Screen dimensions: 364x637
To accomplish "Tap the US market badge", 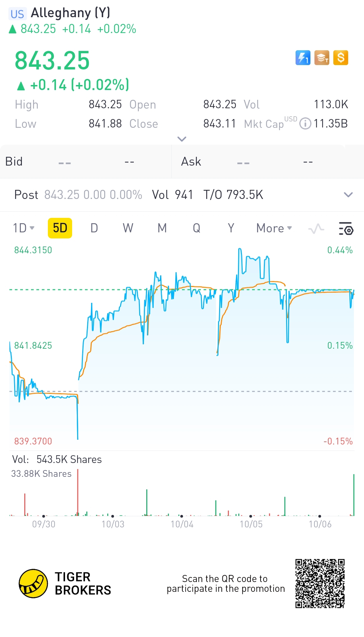I will pyautogui.click(x=17, y=14).
